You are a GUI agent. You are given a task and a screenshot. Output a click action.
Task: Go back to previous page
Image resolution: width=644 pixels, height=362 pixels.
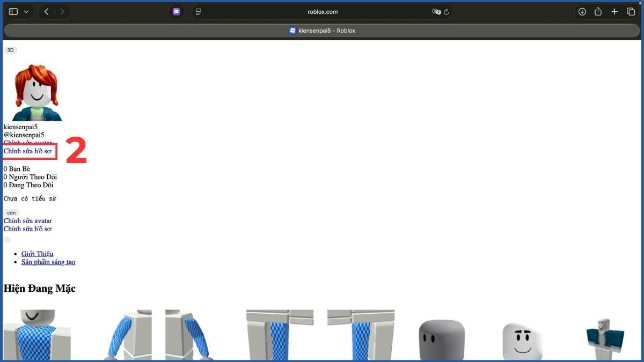[x=46, y=12]
